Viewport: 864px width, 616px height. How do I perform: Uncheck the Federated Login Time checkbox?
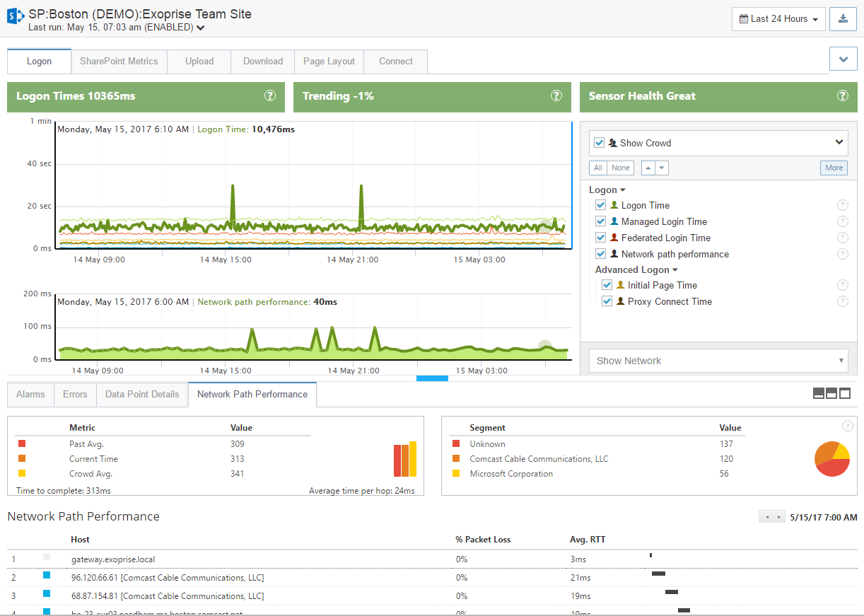(x=601, y=238)
